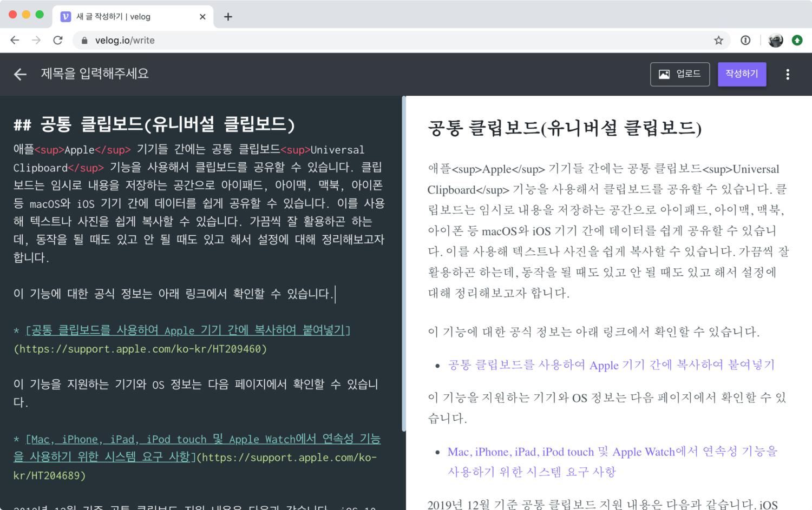Image resolution: width=812 pixels, height=510 pixels.
Task: Click the markdown link text [Mac, iPhone, iPad
Action: pyautogui.click(x=197, y=448)
